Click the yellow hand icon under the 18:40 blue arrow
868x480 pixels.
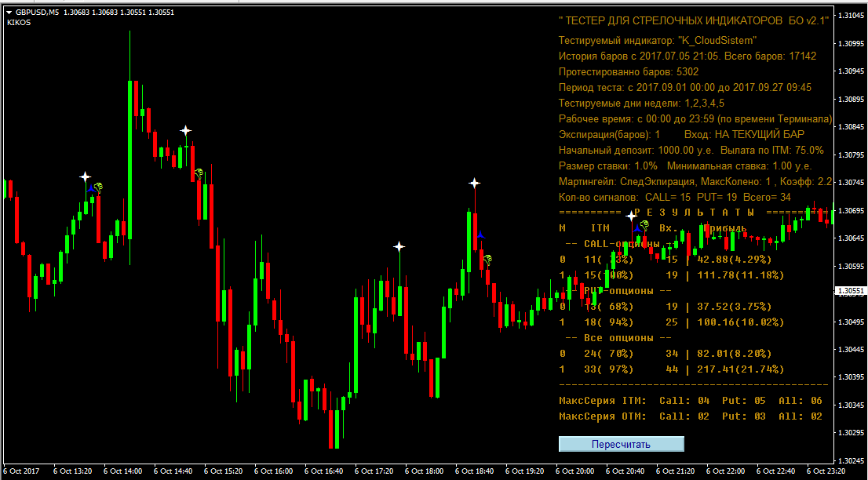coord(487,258)
